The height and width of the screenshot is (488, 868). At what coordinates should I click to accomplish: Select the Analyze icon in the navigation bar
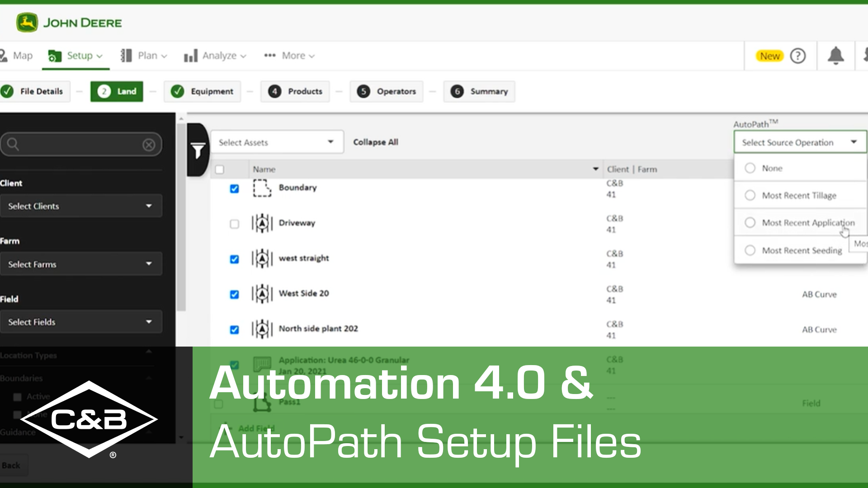[x=192, y=56]
